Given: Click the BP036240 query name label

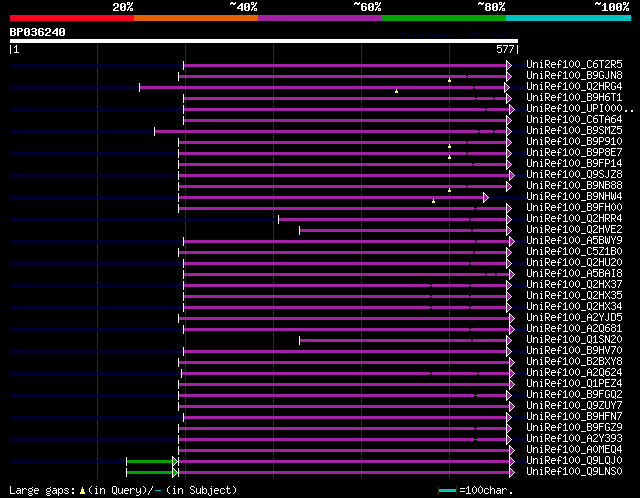Looking at the screenshot, I should point(38,32).
